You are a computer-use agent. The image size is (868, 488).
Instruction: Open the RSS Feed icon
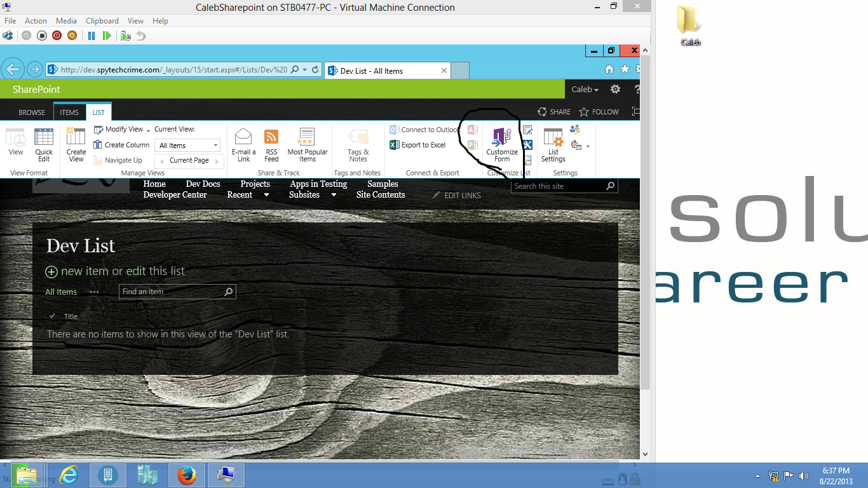point(271,145)
